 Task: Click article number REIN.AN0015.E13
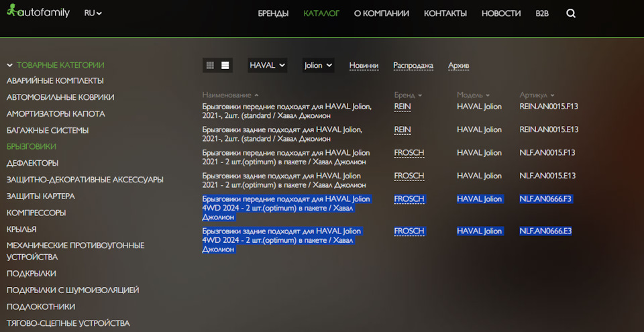(549, 129)
